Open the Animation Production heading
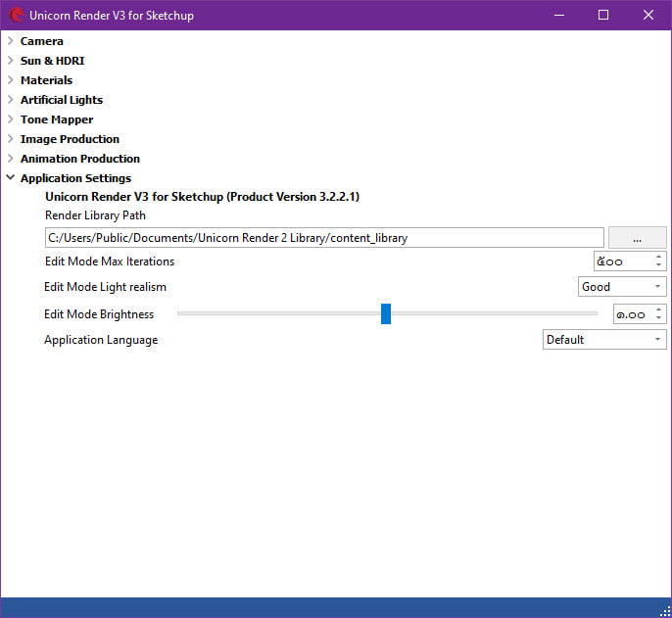 (80, 159)
